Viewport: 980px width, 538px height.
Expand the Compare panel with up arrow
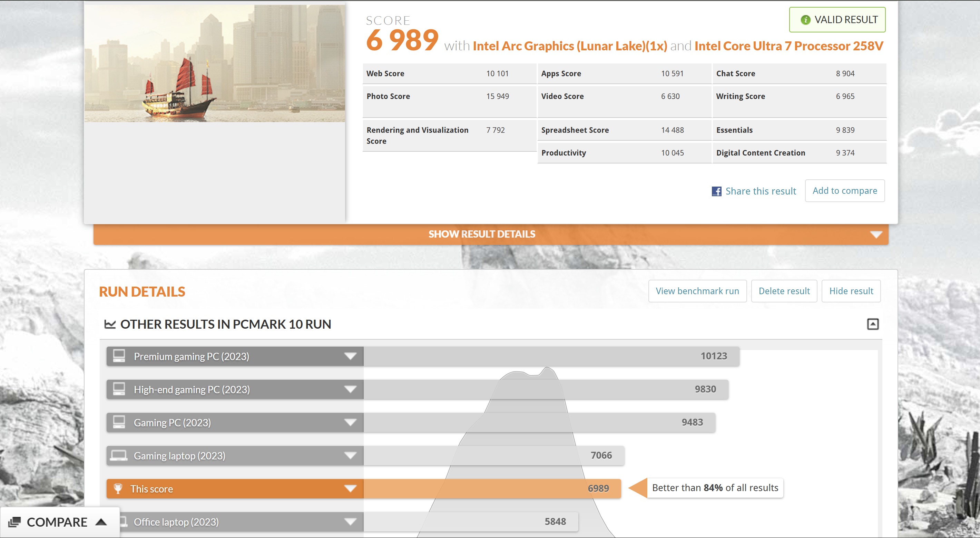click(x=101, y=522)
